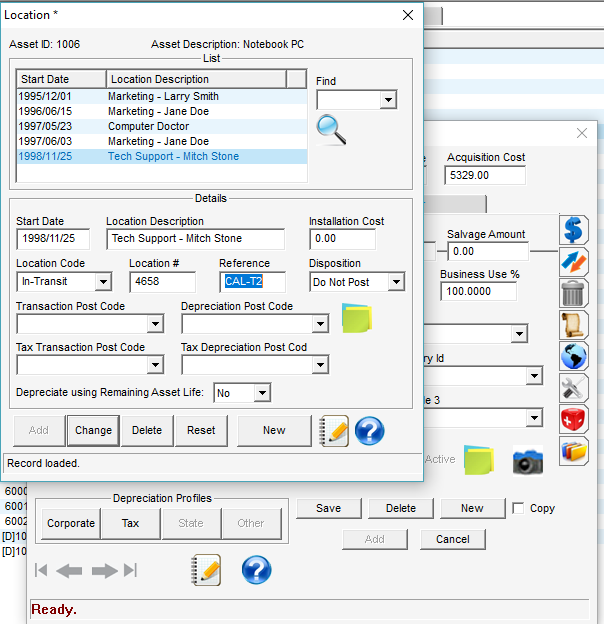This screenshot has width=604, height=624.
Task: Click the Corporate depreciation profile button
Action: (x=71, y=523)
